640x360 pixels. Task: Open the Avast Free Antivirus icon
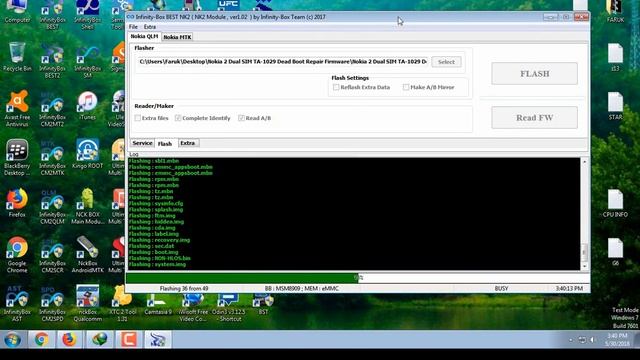[x=17, y=109]
